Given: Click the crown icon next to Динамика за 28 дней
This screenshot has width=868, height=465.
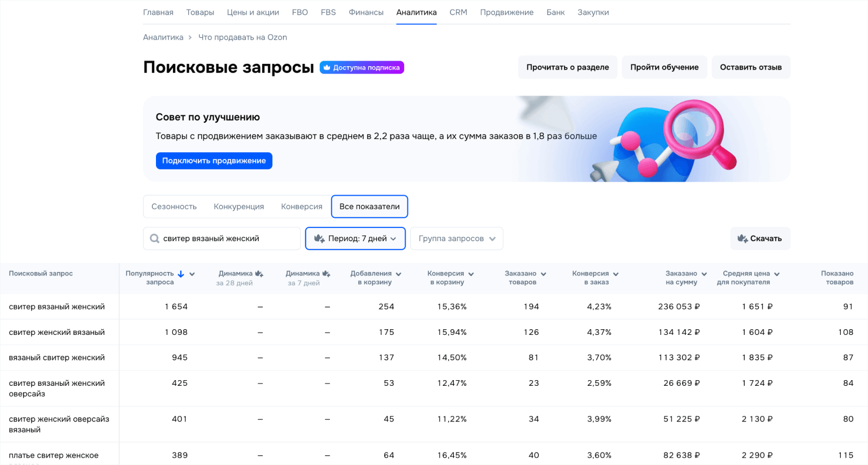Looking at the screenshot, I should pyautogui.click(x=259, y=274).
